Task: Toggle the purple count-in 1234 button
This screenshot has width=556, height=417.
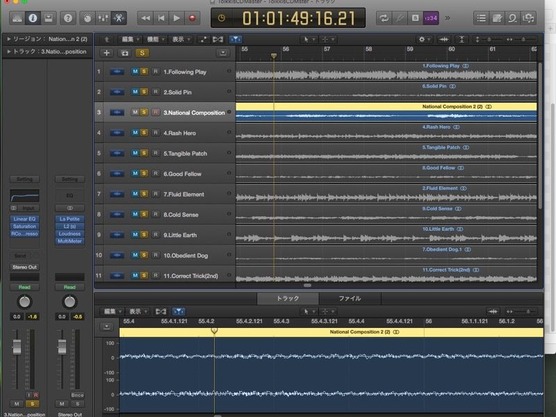Action: (431, 18)
